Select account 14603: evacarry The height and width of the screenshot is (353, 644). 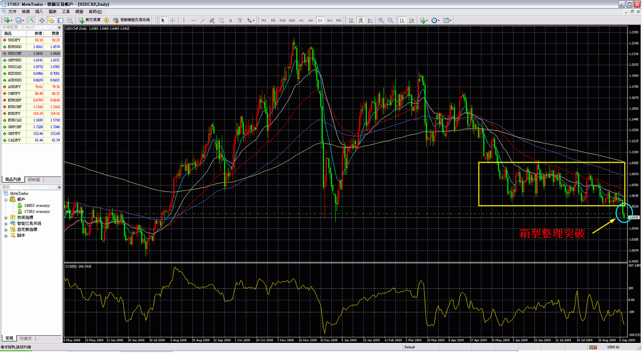click(x=37, y=205)
